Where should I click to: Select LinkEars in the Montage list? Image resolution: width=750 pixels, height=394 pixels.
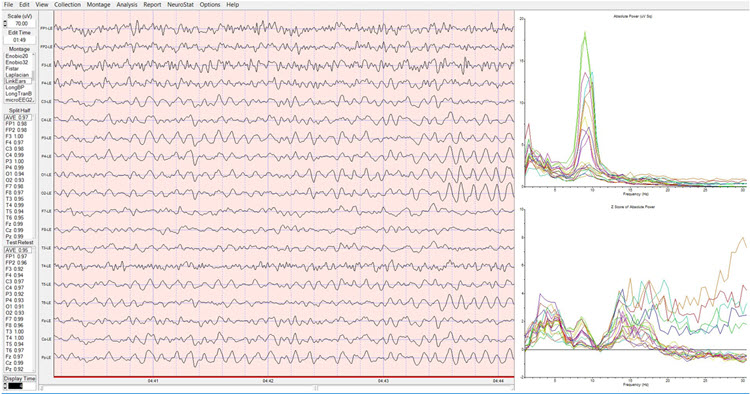tap(17, 81)
